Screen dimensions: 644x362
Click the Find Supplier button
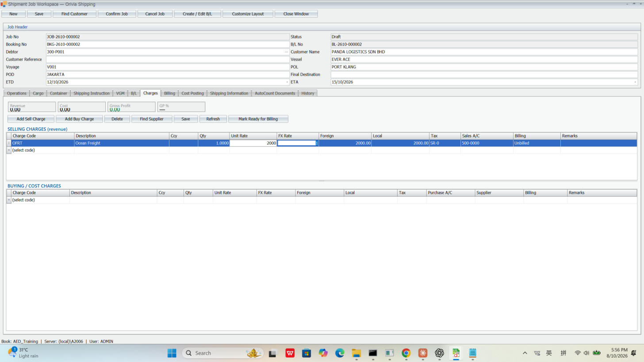152,119
